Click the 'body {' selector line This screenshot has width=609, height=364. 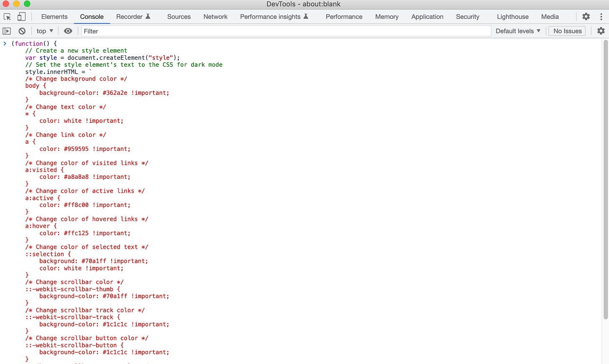click(36, 86)
